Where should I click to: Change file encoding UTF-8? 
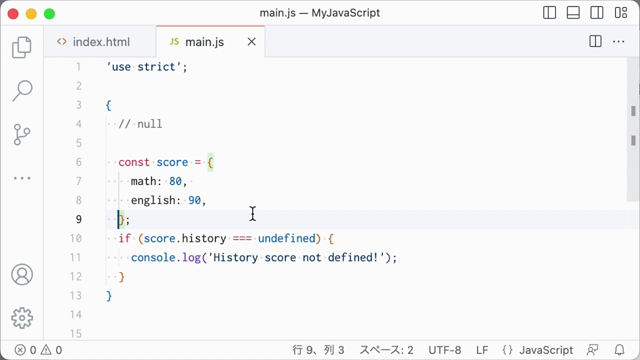coord(444,350)
